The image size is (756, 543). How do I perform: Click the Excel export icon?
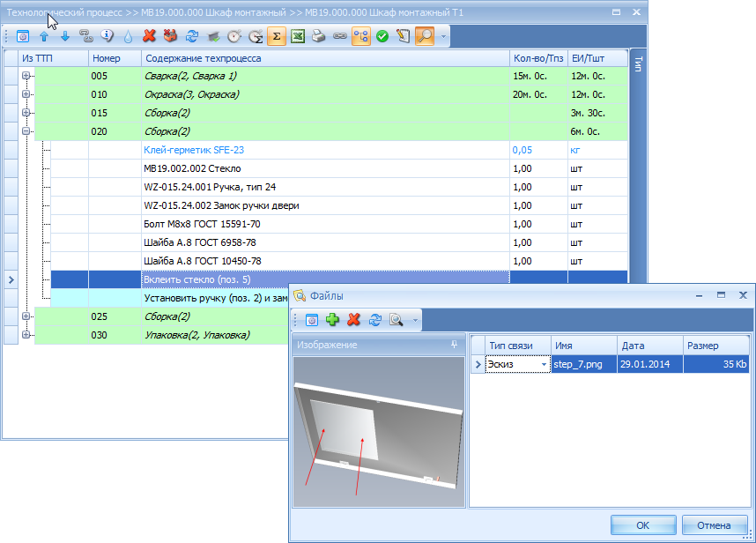tap(298, 36)
